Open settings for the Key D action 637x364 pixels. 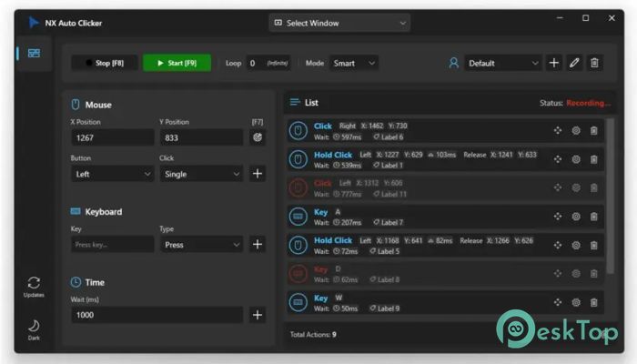(576, 274)
